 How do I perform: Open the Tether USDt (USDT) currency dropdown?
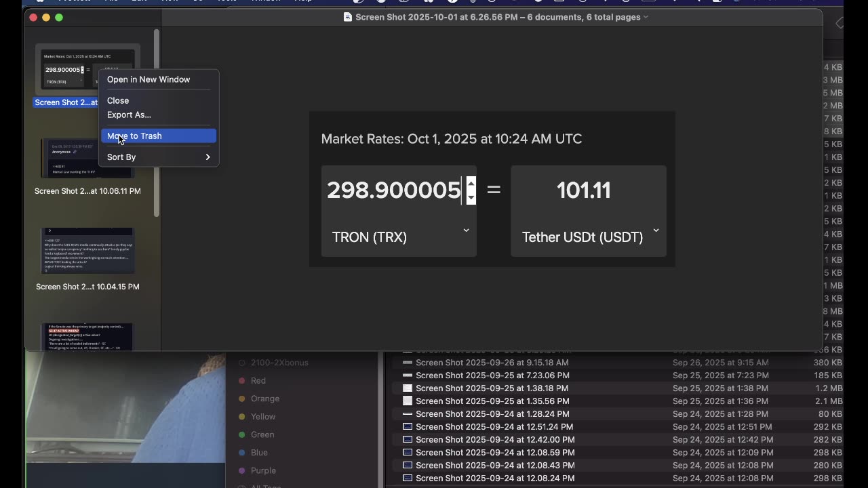[x=589, y=237]
